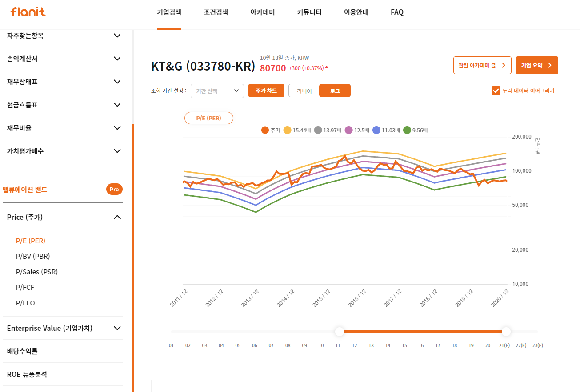Click the +300 (+0.37%) change text
580x392 pixels.
click(306, 68)
